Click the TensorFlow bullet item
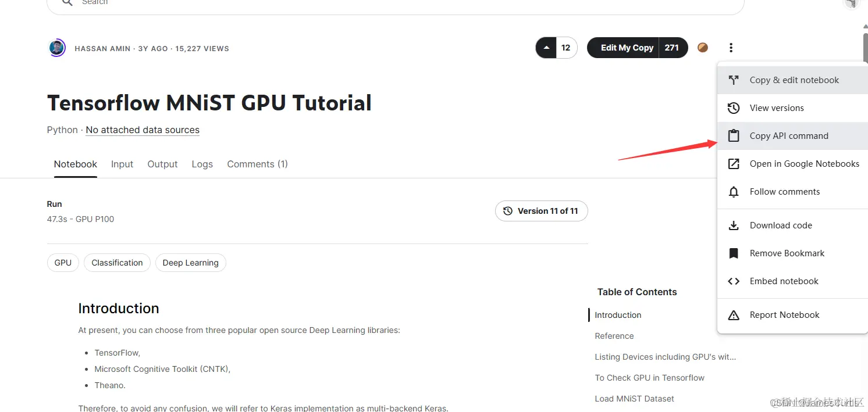The width and height of the screenshot is (868, 412). coord(118,353)
